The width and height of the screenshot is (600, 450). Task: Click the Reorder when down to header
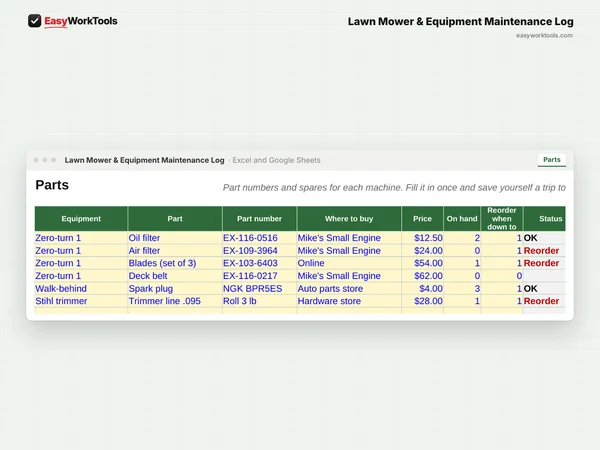click(x=502, y=218)
